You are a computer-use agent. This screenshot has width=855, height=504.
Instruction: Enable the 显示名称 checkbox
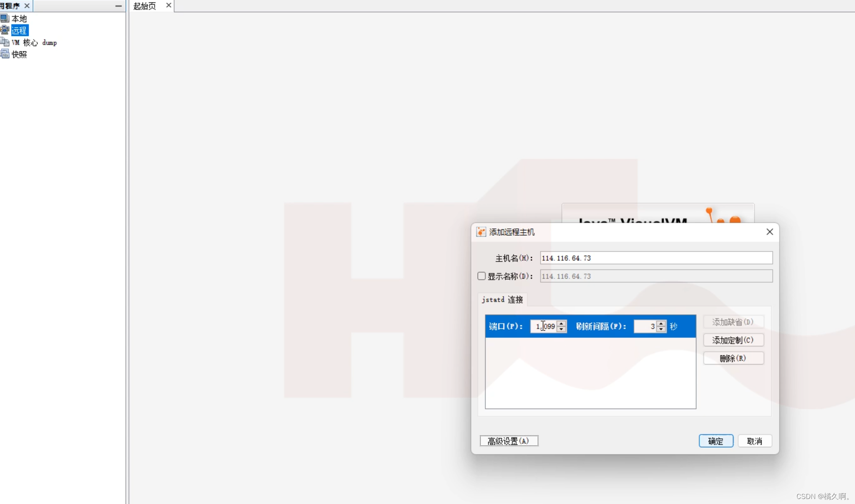click(x=481, y=276)
